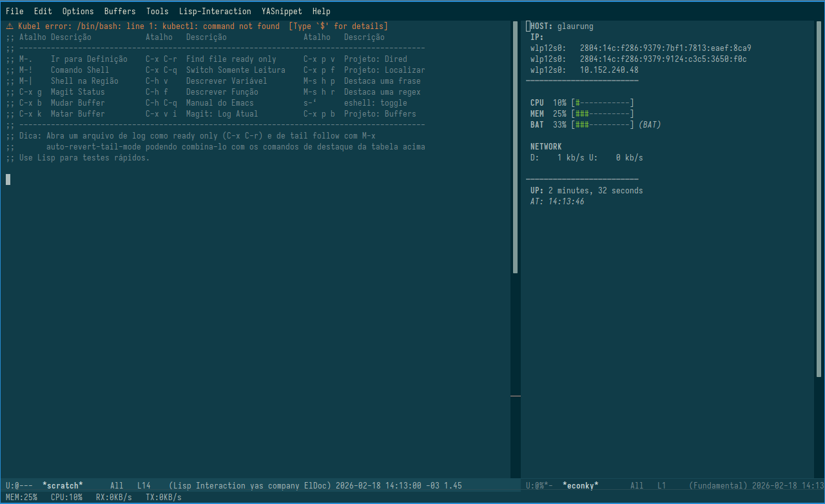825x504 pixels.
Task: Click the "AT: 14:13:46" timestamp
Action: [x=558, y=202]
